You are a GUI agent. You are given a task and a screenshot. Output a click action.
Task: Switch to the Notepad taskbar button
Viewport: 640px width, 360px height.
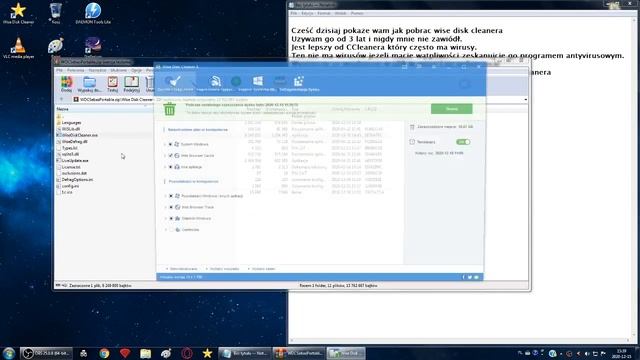point(244,353)
